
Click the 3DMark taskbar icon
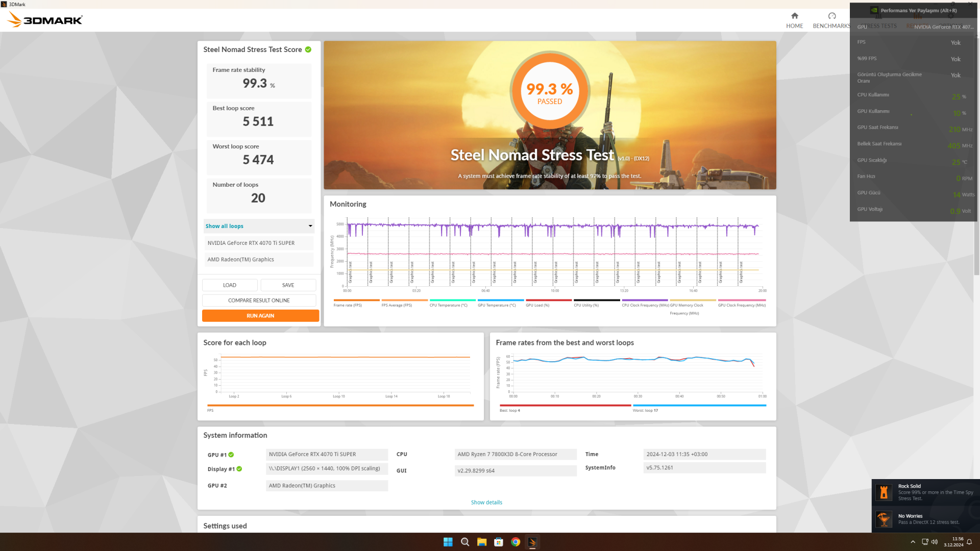532,542
